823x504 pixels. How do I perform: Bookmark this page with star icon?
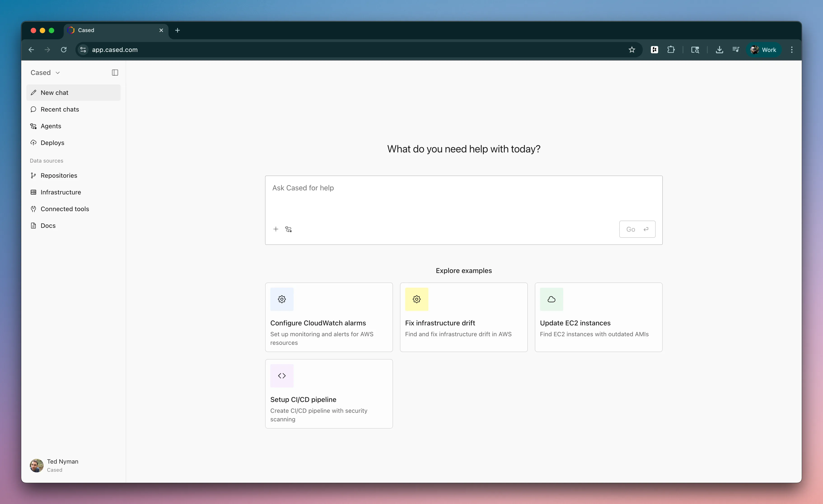632,50
